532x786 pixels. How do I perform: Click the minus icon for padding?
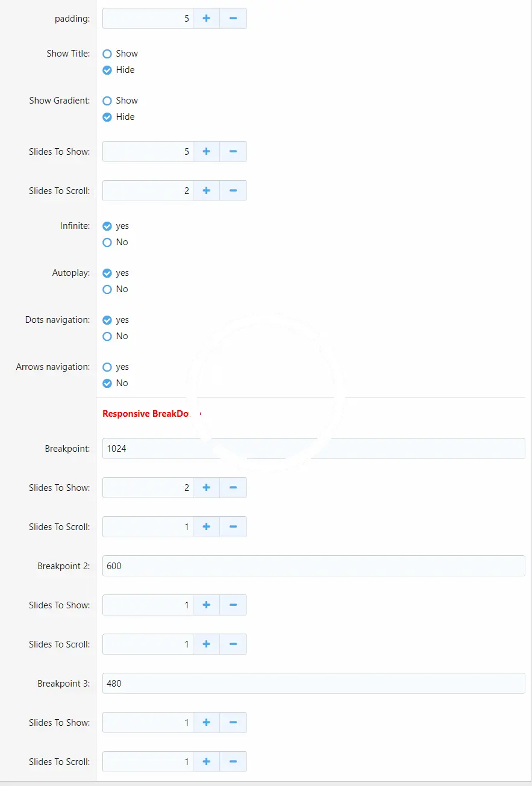click(x=233, y=19)
